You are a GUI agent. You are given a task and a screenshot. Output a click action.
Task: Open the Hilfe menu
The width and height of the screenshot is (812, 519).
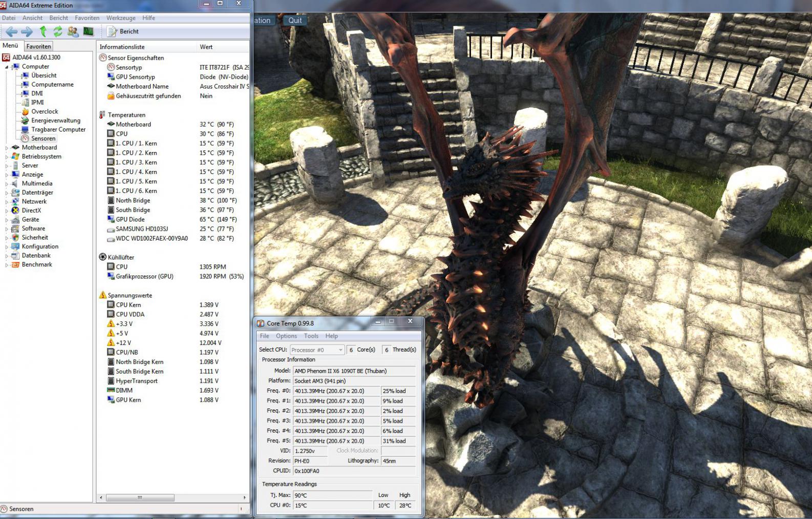148,18
